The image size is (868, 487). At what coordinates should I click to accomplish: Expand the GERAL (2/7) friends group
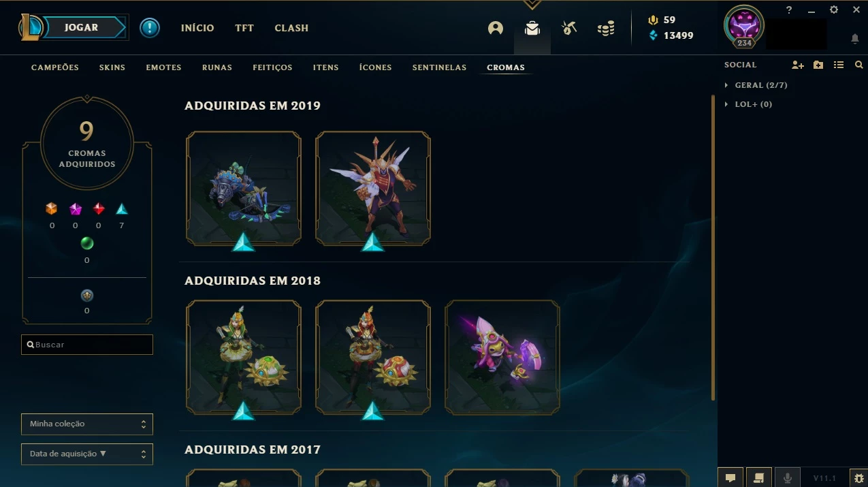(756, 85)
